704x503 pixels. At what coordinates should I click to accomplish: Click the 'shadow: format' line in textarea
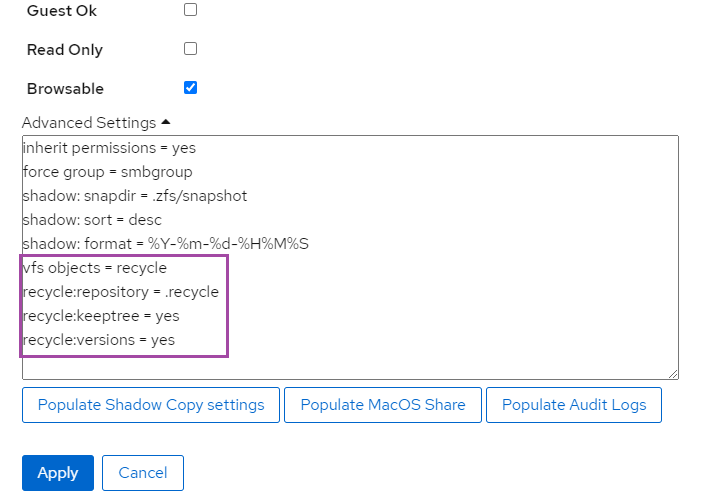166,244
